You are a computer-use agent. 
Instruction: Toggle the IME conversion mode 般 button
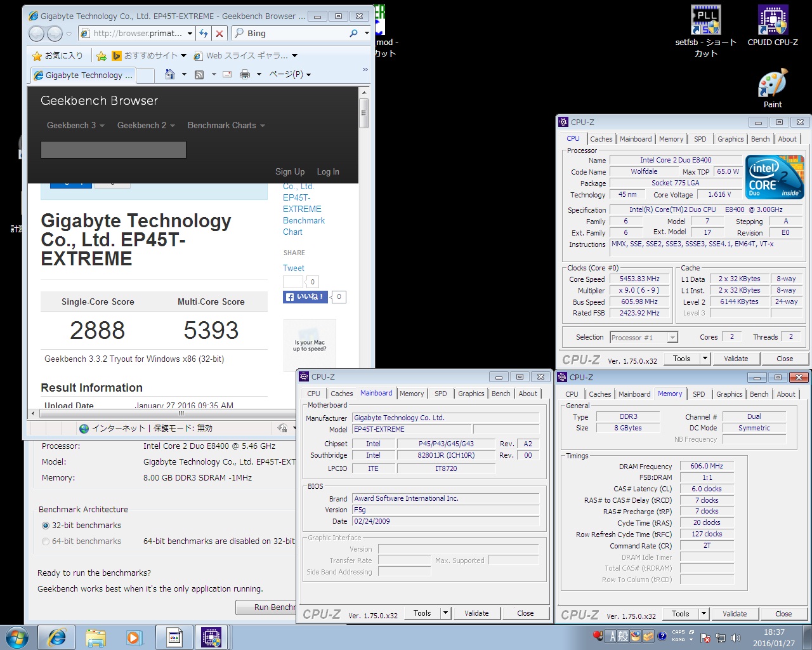tap(624, 636)
